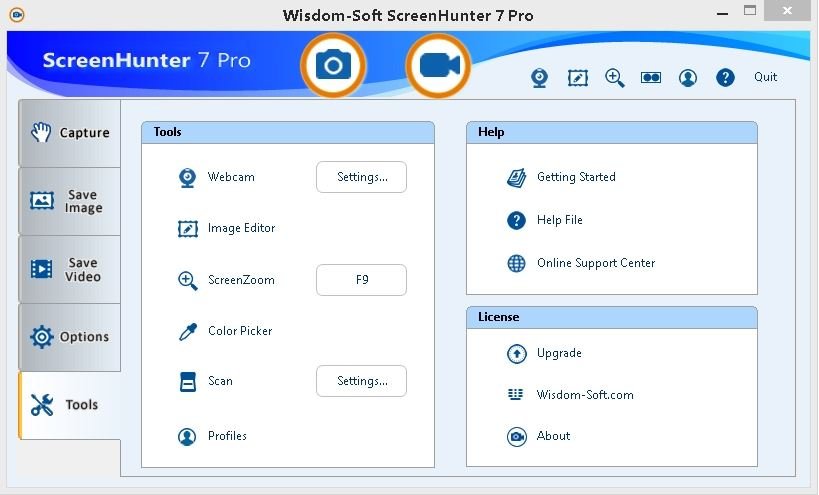
Task: Visit the Online Support Center
Action: point(595,263)
